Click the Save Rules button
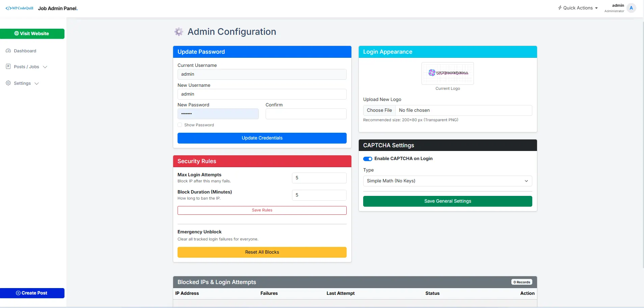Viewport: 644px width, 308px height. click(x=262, y=210)
